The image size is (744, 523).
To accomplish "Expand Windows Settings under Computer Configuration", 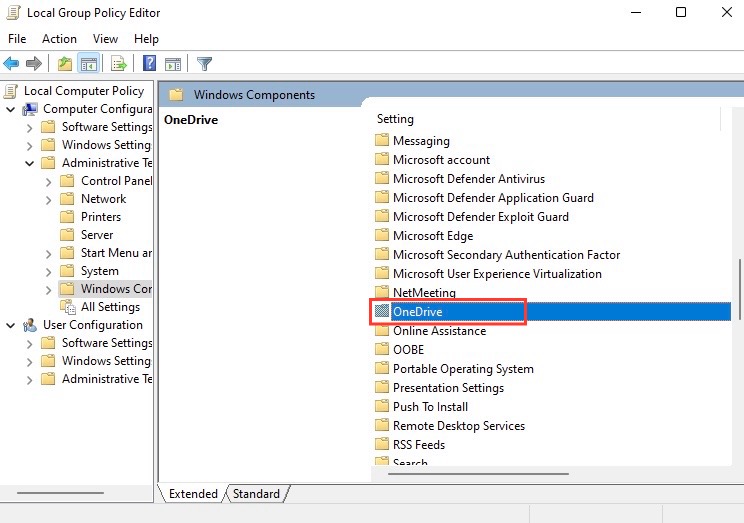I will point(29,146).
